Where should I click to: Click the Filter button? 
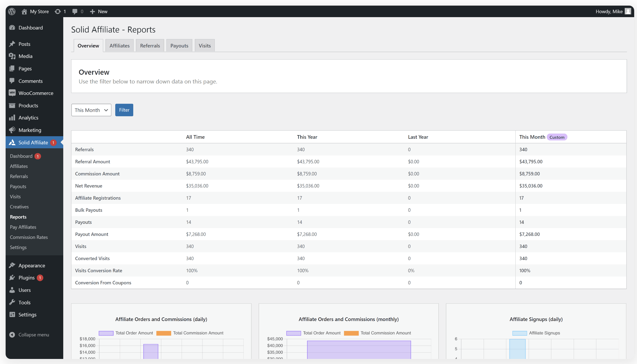[x=124, y=110]
